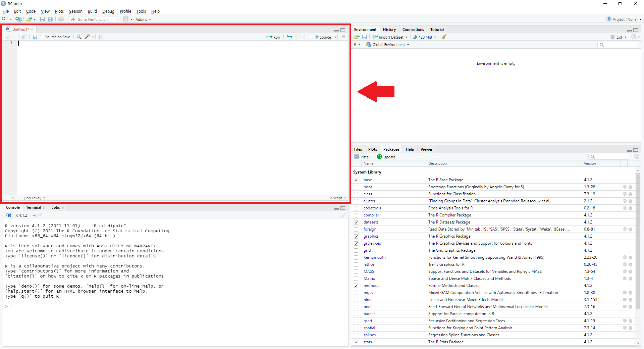
Task: Click the Print icon in main toolbar
Action: click(61, 19)
